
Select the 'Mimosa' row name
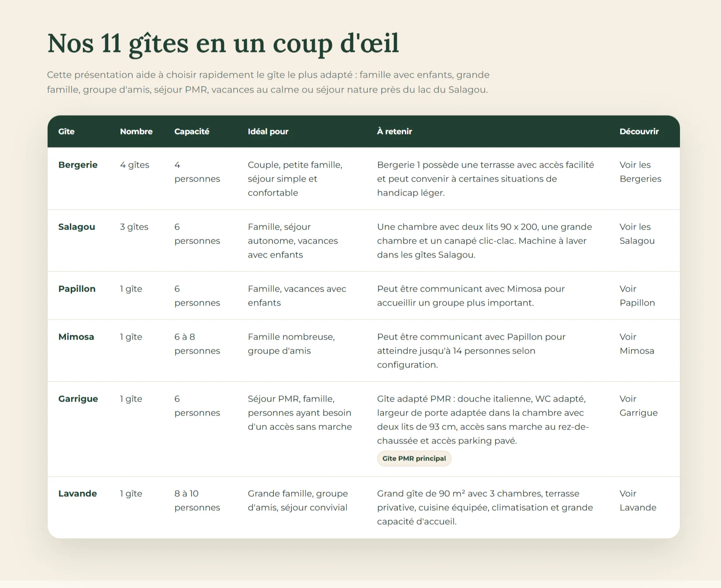point(76,337)
